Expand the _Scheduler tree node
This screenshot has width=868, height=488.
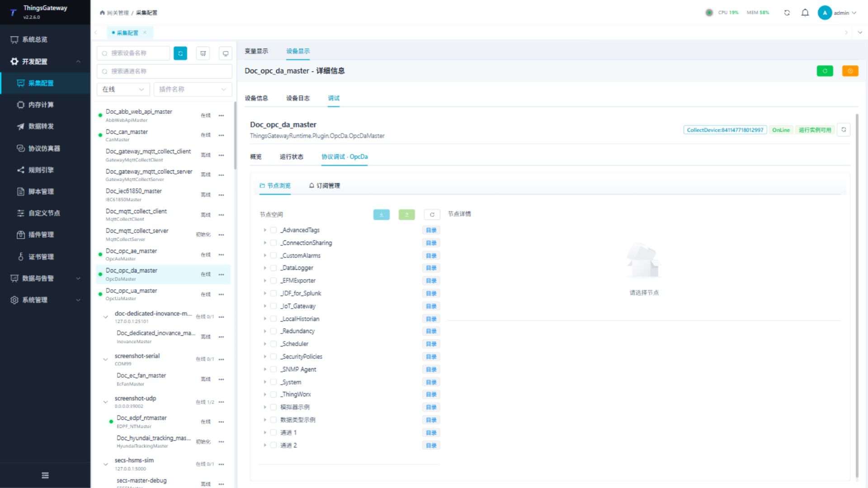tap(265, 344)
